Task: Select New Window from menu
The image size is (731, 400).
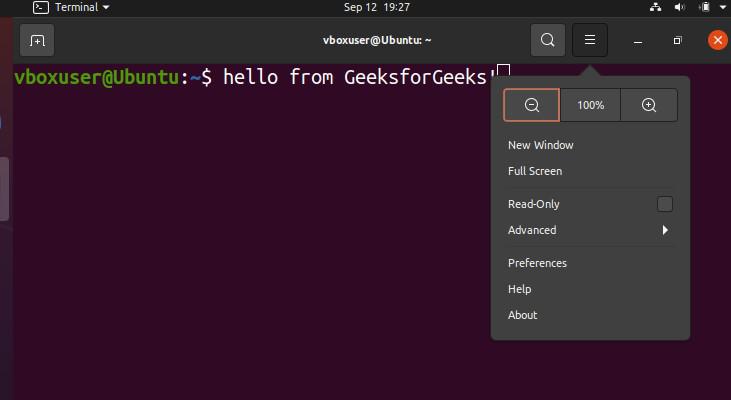Action: pos(541,145)
